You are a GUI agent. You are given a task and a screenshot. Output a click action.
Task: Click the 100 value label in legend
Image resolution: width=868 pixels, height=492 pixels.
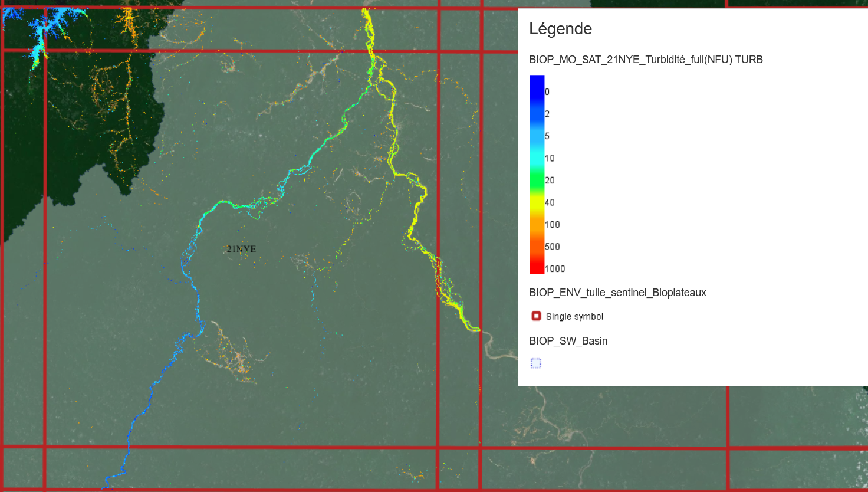coord(553,225)
